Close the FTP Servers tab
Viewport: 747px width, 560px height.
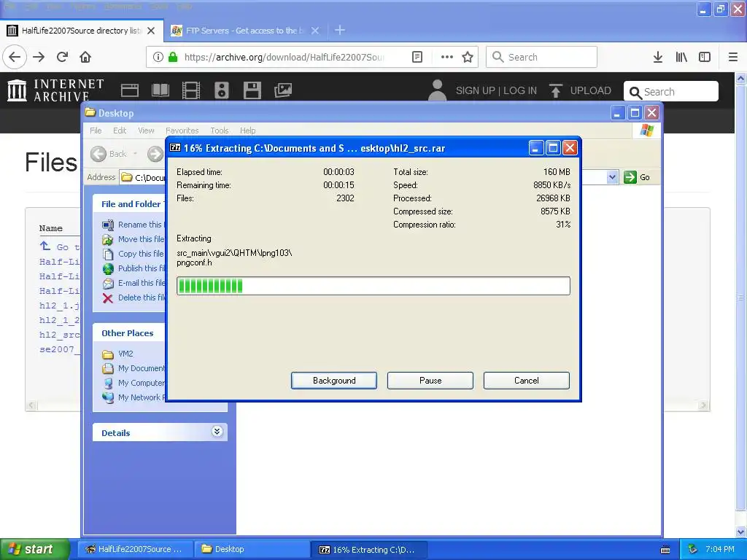(315, 31)
